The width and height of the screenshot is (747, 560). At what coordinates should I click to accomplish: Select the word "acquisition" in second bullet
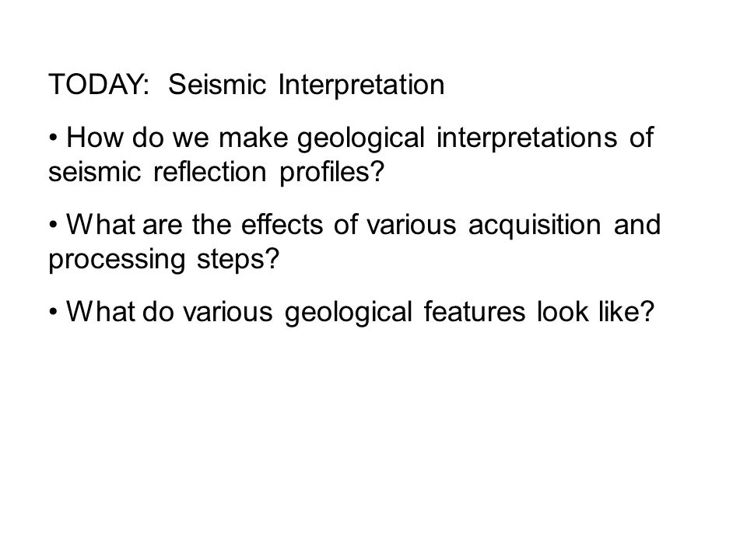point(535,226)
